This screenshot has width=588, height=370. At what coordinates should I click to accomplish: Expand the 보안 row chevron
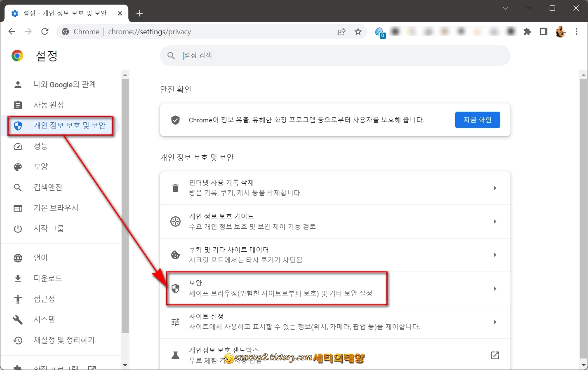point(495,288)
